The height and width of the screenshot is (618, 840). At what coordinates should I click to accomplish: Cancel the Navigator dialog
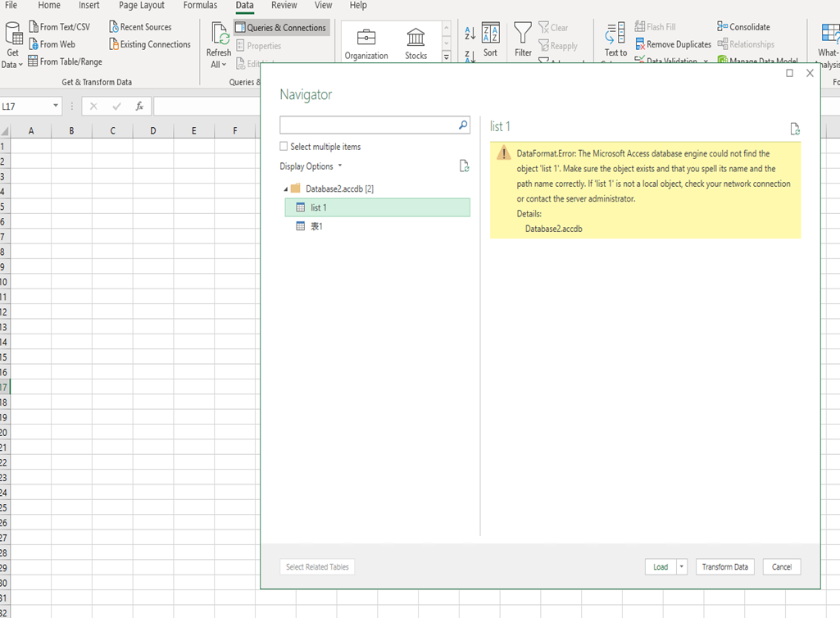[x=782, y=567]
